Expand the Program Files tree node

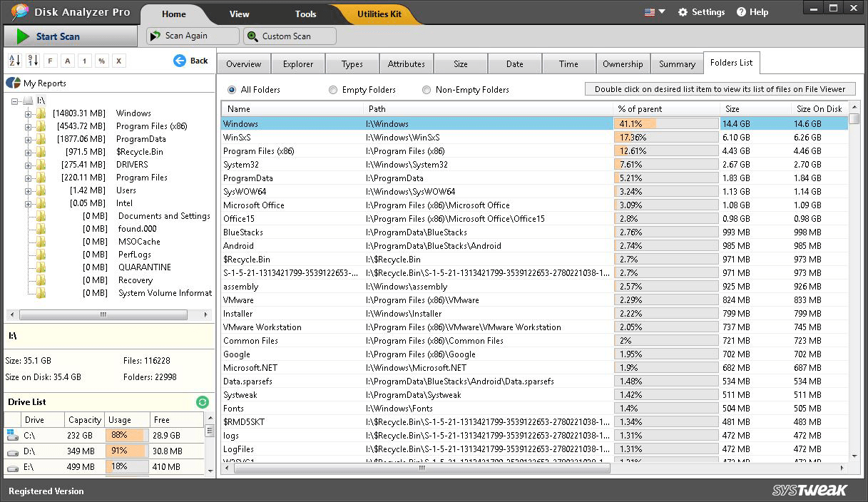pos(28,178)
